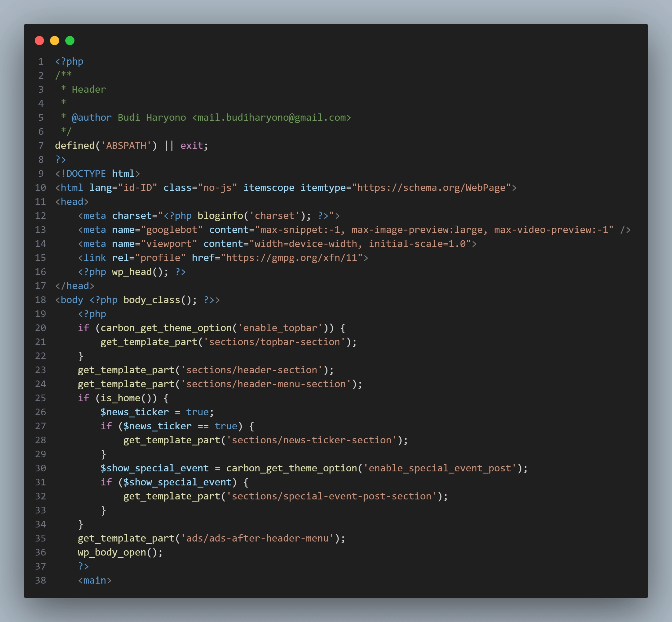Click line number 20 in gutter
The height and width of the screenshot is (622, 672).
[40, 328]
